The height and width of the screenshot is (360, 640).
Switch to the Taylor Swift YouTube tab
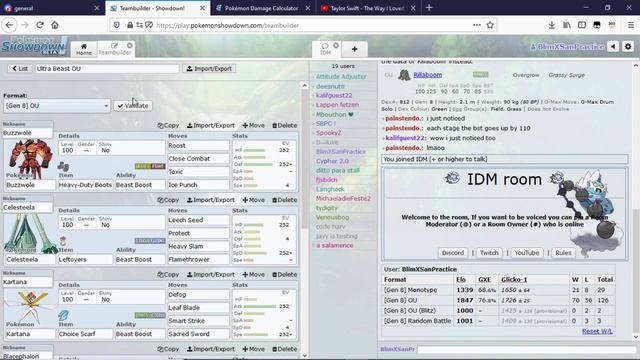point(367,8)
